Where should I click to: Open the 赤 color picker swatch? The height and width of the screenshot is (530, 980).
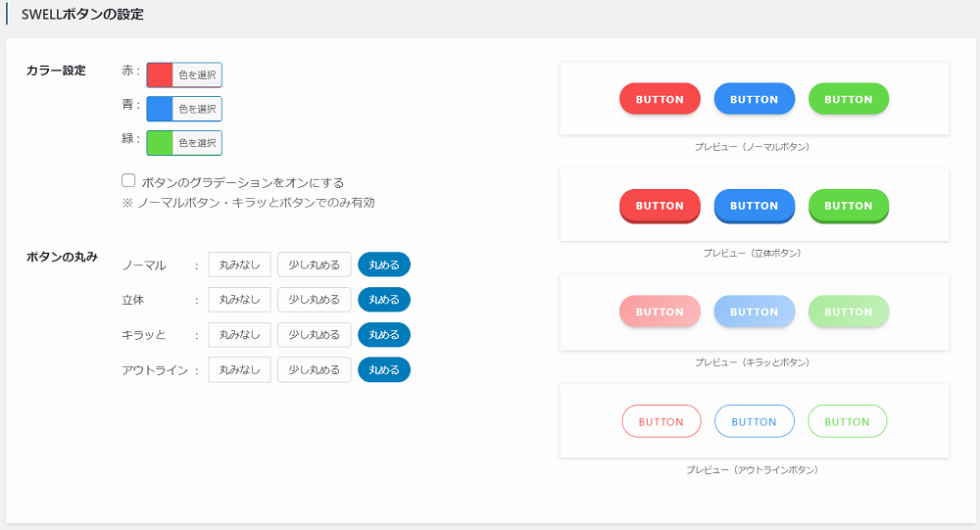[160, 75]
